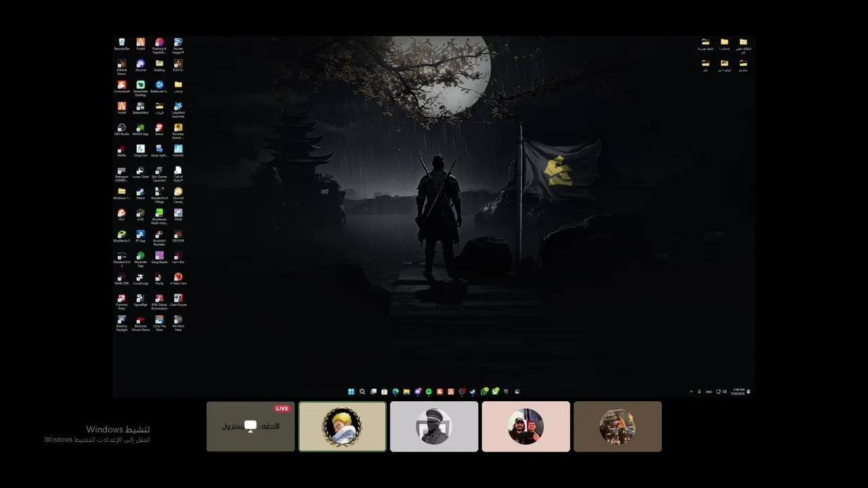Launch Pacify desktop shortcut

pyautogui.click(x=159, y=279)
